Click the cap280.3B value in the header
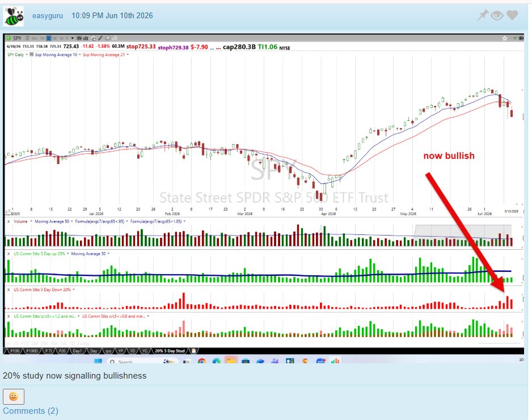This screenshot has height=420, width=532. 239,47
